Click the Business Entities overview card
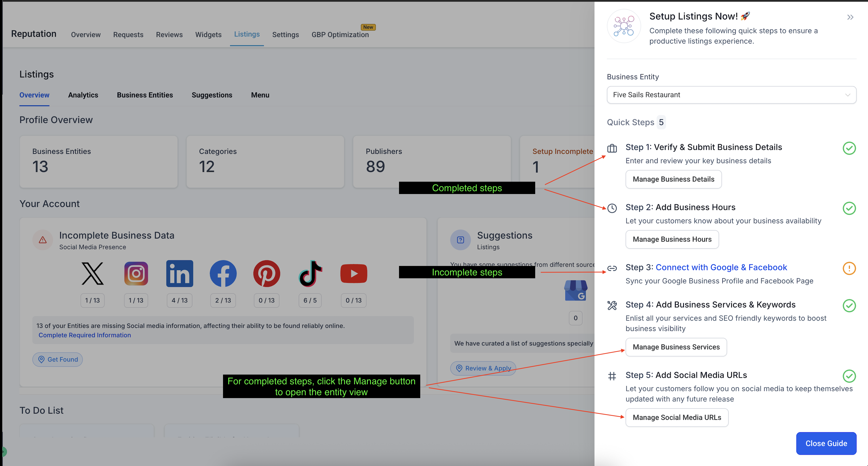The image size is (868, 466). [x=98, y=161]
